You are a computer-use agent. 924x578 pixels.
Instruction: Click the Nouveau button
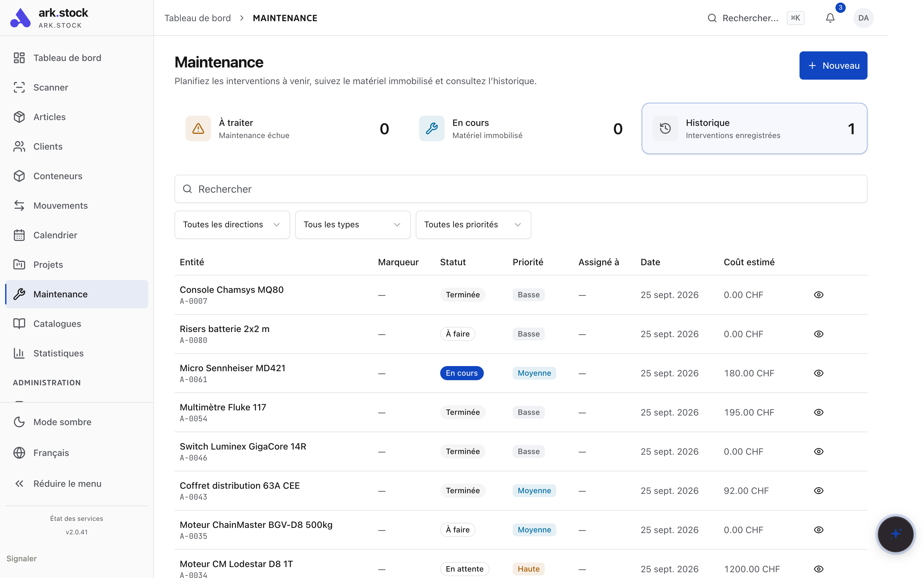coord(833,66)
